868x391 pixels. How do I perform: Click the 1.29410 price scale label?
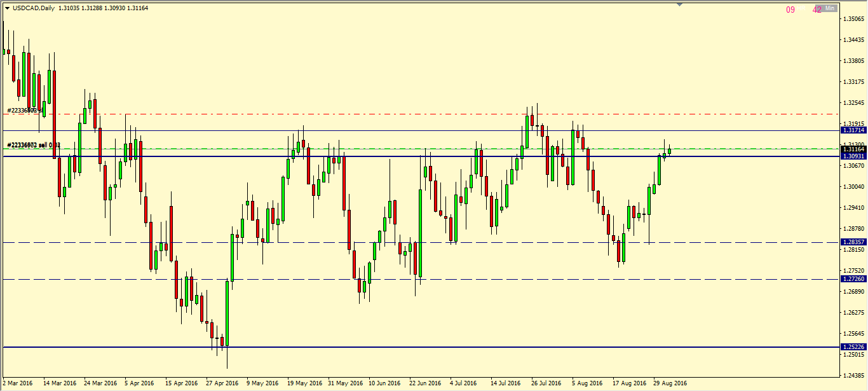[854, 208]
